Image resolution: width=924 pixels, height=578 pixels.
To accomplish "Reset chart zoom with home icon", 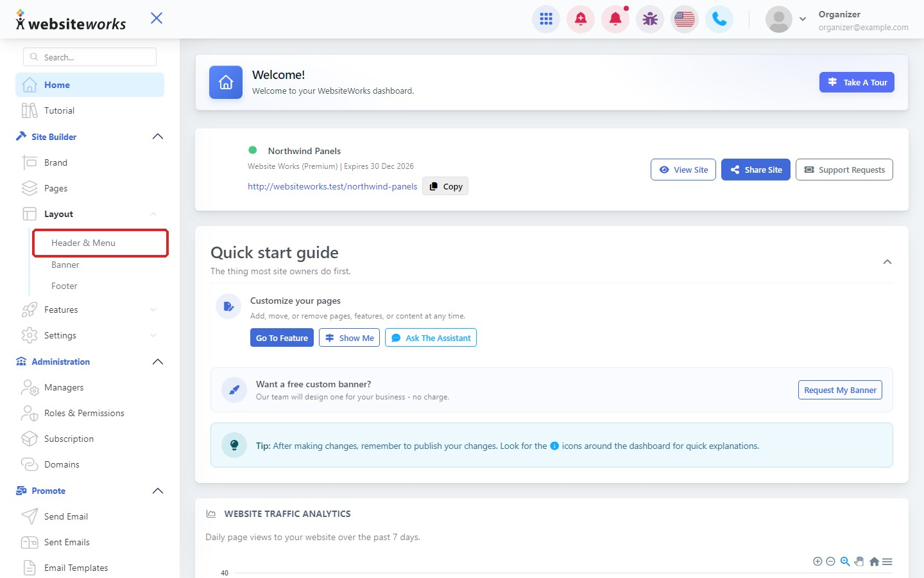I will [874, 561].
